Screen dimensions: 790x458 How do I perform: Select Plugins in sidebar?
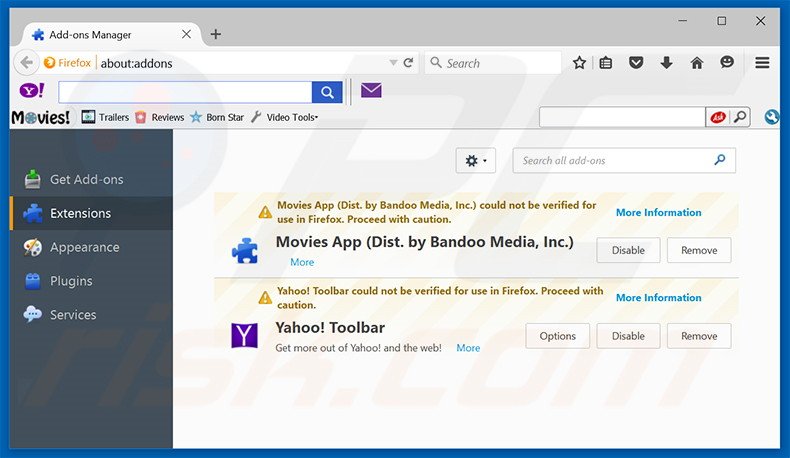tap(91, 281)
